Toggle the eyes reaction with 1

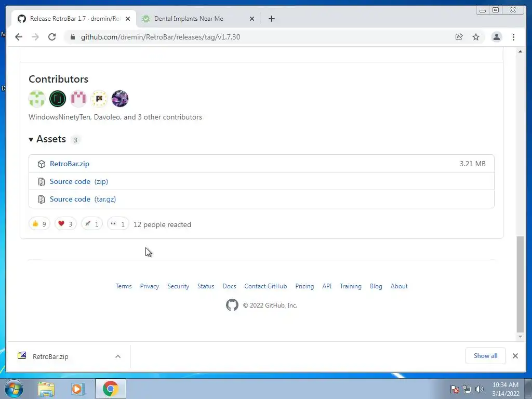click(x=118, y=224)
